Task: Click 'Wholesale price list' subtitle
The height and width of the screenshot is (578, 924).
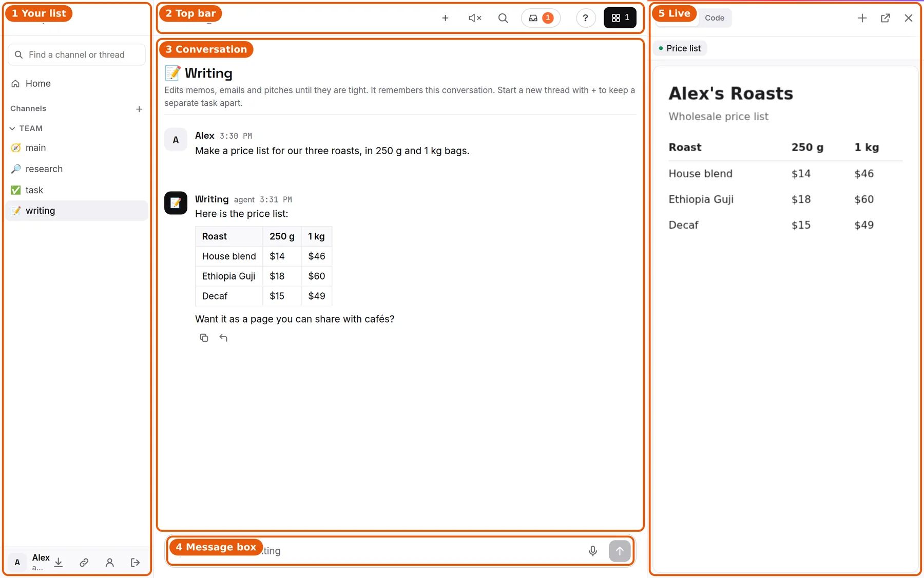Action: click(x=718, y=117)
